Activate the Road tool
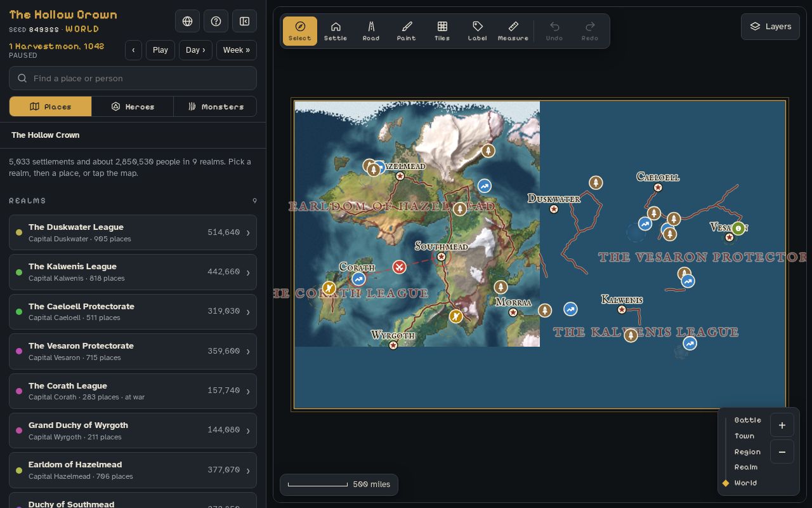The width and height of the screenshot is (812, 508). point(371,31)
